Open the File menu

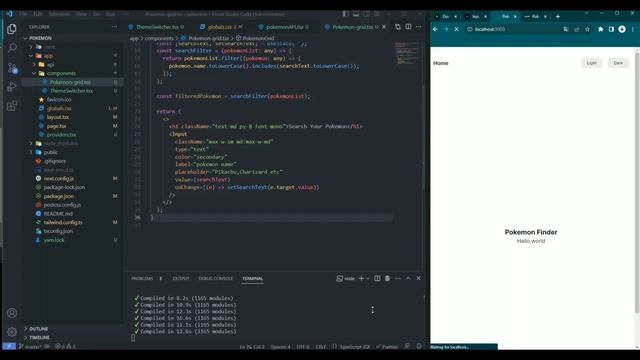click(23, 14)
